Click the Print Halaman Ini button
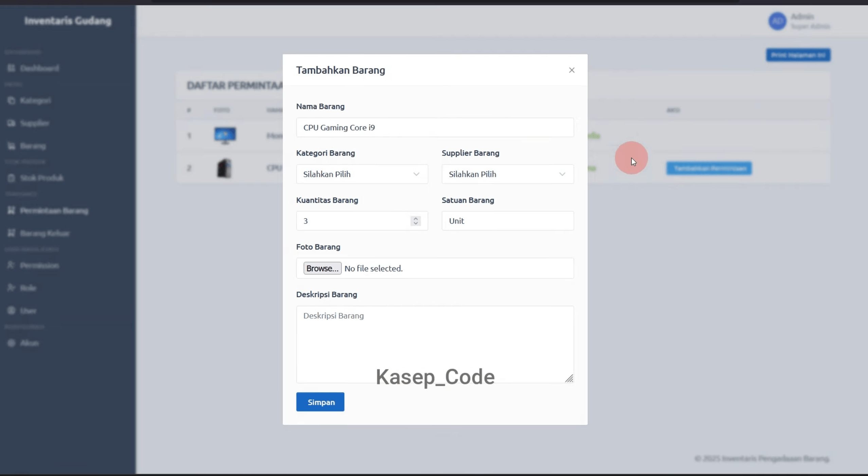The width and height of the screenshot is (868, 476). (x=798, y=55)
